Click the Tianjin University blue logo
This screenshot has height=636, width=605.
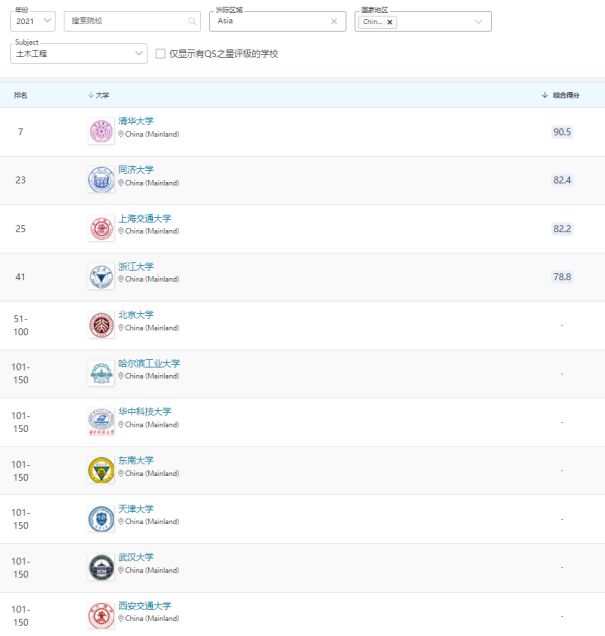[101, 519]
